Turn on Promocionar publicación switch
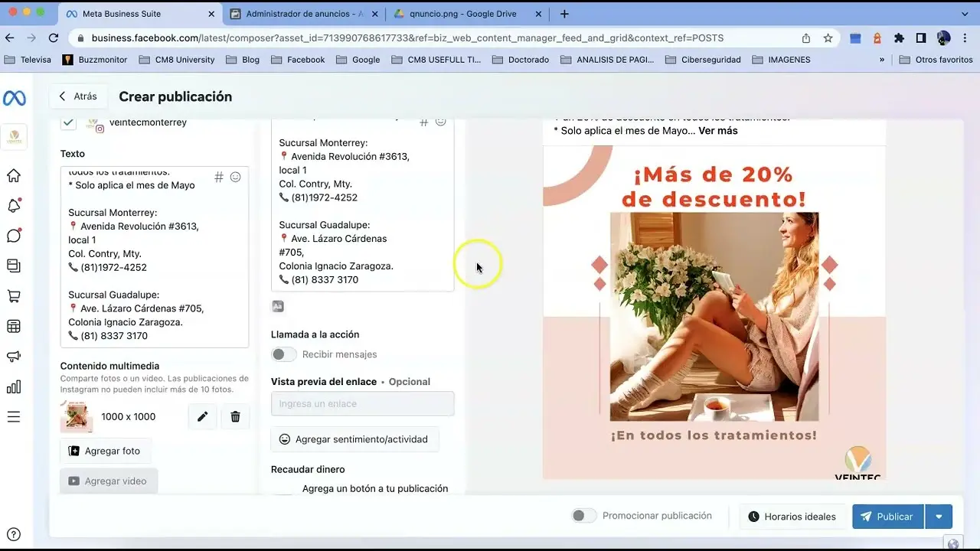Image resolution: width=980 pixels, height=551 pixels. click(584, 516)
